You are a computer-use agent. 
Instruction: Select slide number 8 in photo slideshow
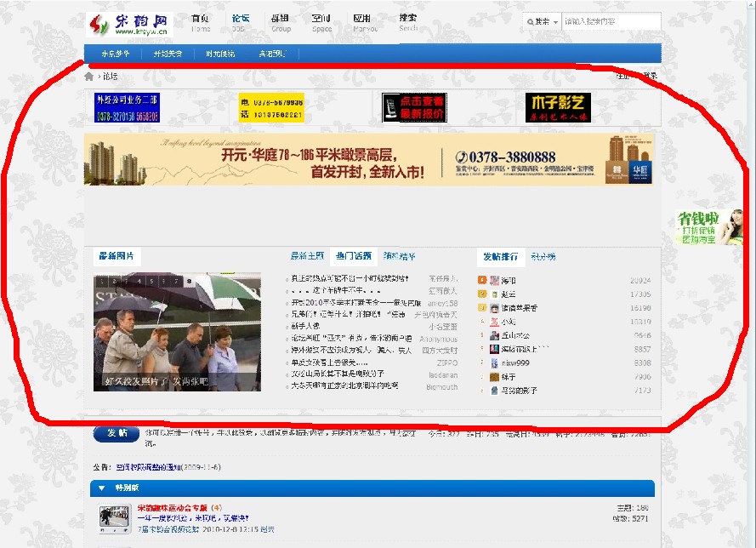[x=189, y=281]
